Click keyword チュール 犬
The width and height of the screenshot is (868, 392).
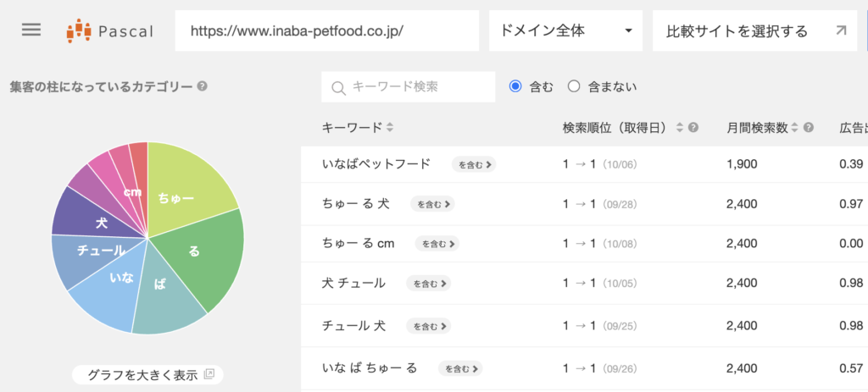(x=353, y=326)
